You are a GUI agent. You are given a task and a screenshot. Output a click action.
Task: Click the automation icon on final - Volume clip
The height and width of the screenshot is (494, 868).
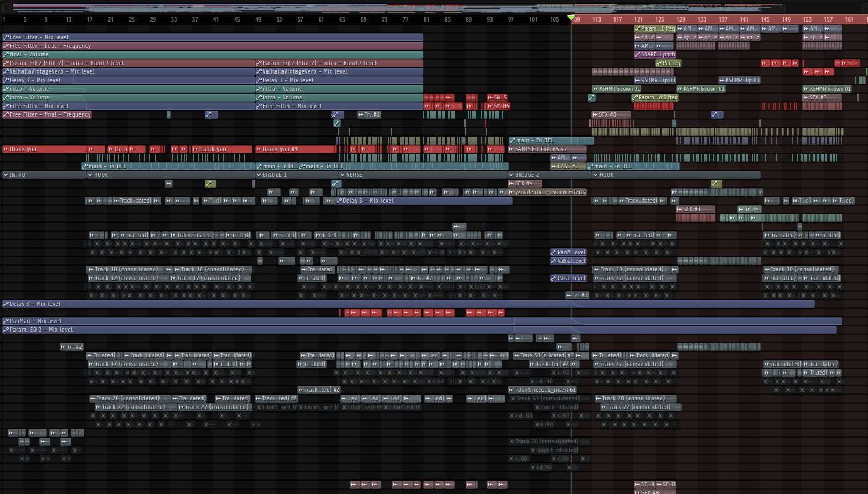pyautogui.click(x=6, y=54)
